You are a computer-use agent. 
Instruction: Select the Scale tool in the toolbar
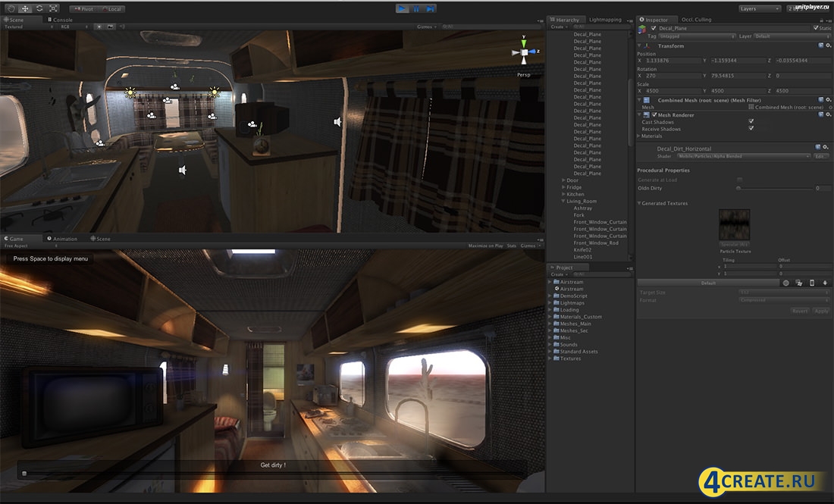[53, 8]
